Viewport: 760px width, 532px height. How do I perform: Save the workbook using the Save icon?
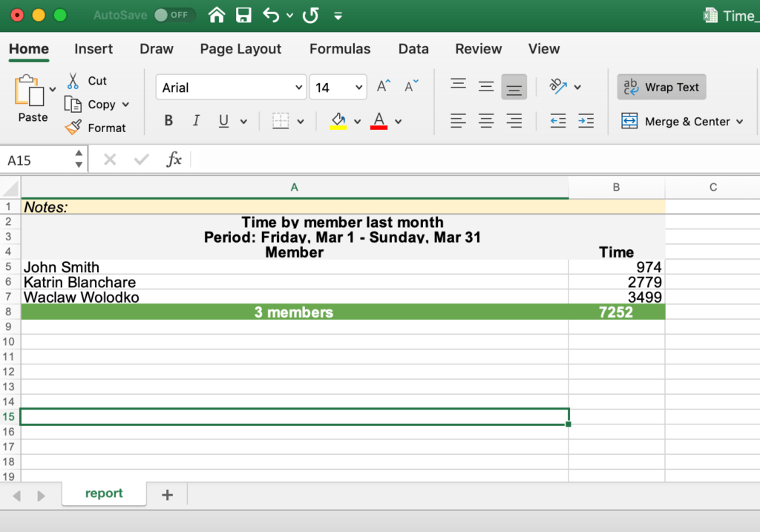tap(243, 15)
